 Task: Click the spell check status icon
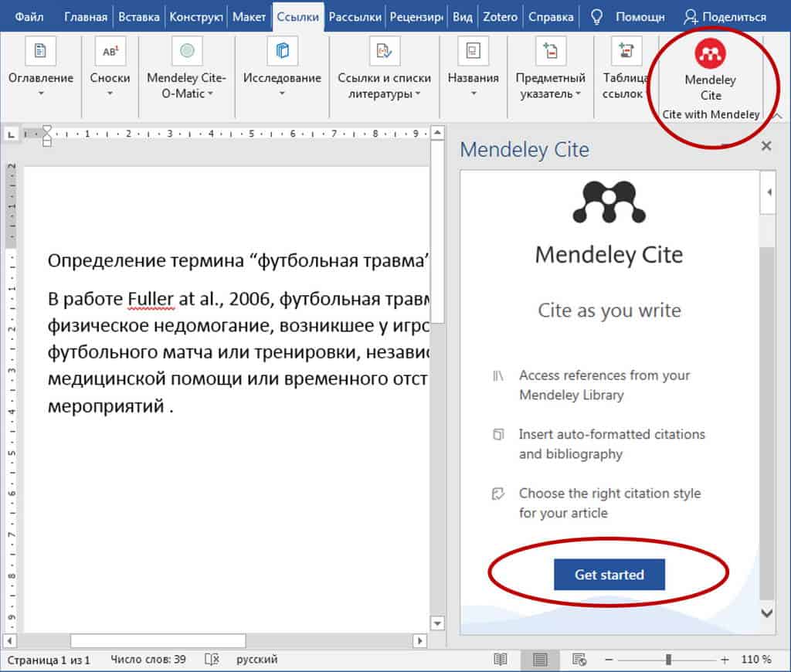pyautogui.click(x=212, y=660)
